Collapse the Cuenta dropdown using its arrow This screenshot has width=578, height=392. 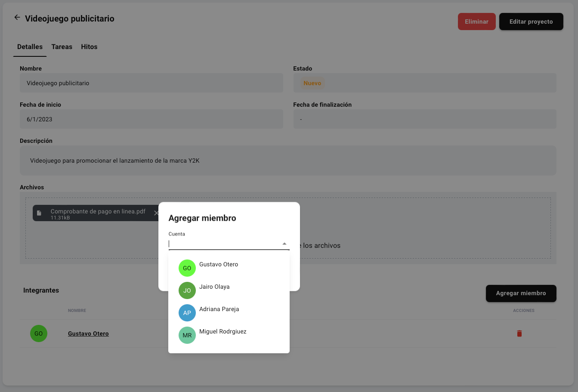tap(284, 244)
